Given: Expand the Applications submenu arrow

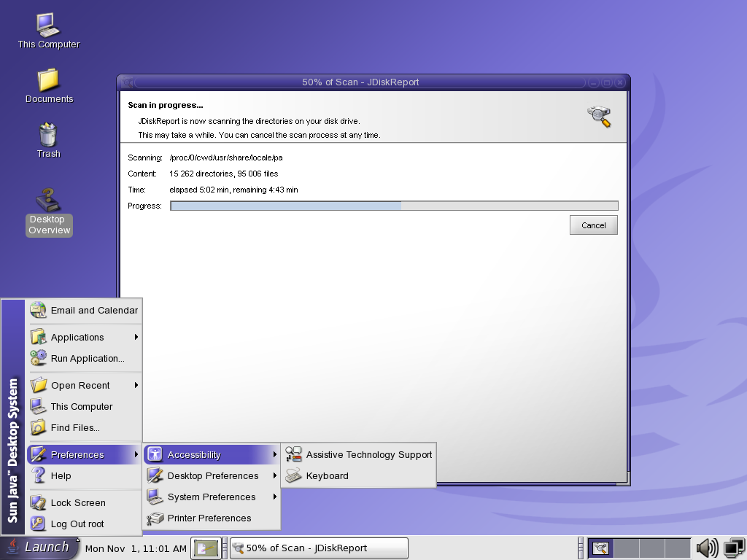Looking at the screenshot, I should [x=136, y=337].
